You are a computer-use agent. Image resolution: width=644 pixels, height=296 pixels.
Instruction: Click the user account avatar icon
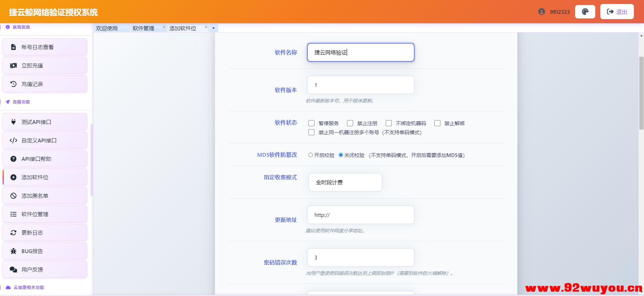[x=541, y=12]
